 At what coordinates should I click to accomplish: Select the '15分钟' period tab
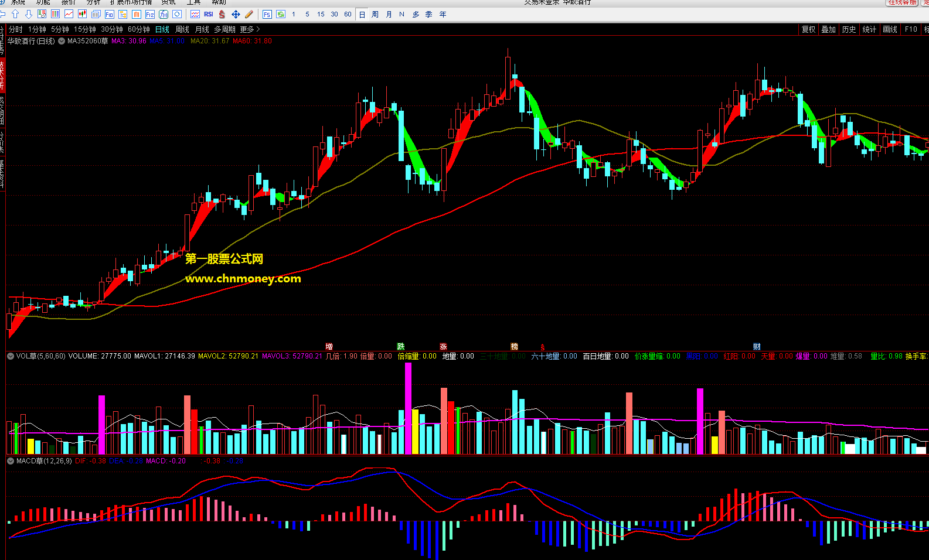tap(85, 29)
